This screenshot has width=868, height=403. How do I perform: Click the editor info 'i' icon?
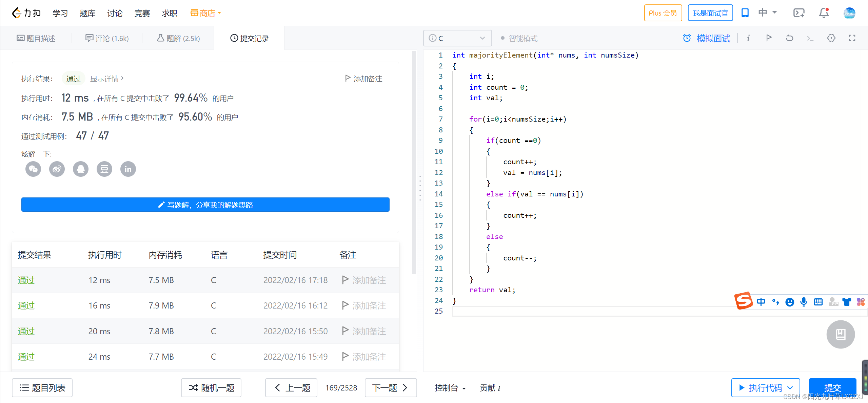[x=748, y=38]
